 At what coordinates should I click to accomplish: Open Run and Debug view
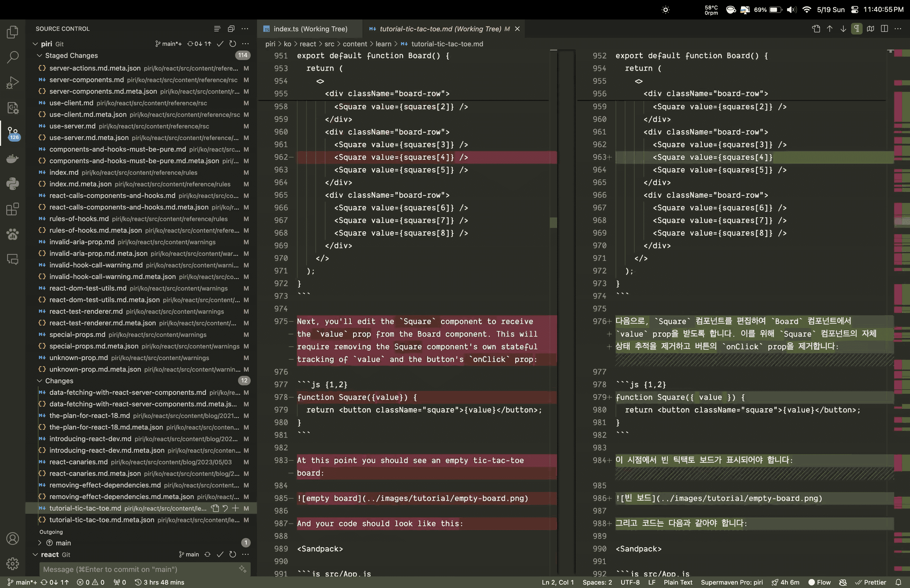(x=13, y=82)
